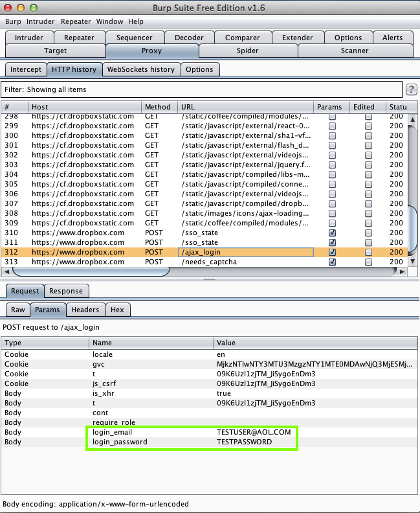This screenshot has width=420, height=513.
Task: Select the login_email parameter row
Action: pos(209,432)
